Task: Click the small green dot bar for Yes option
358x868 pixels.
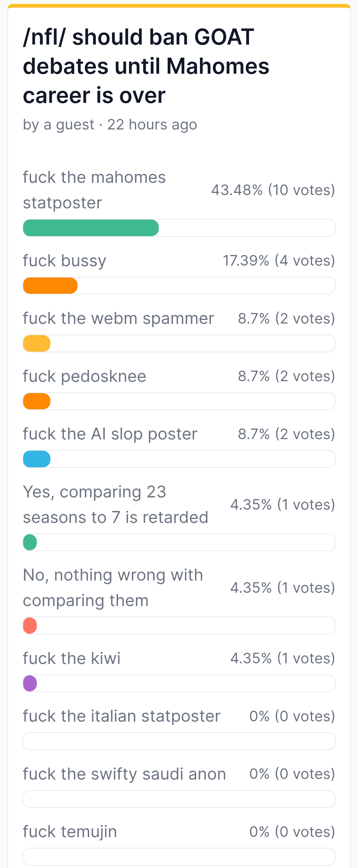Action: (x=30, y=542)
